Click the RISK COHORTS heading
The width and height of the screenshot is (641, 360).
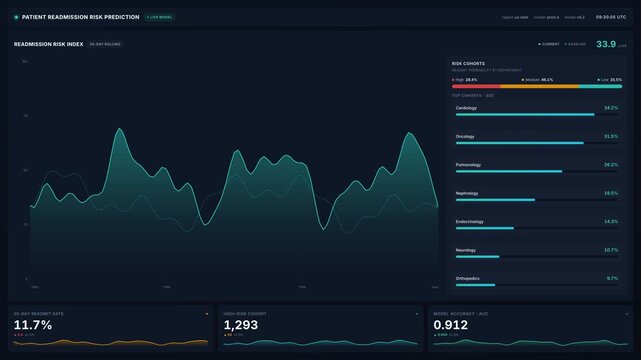(468, 63)
